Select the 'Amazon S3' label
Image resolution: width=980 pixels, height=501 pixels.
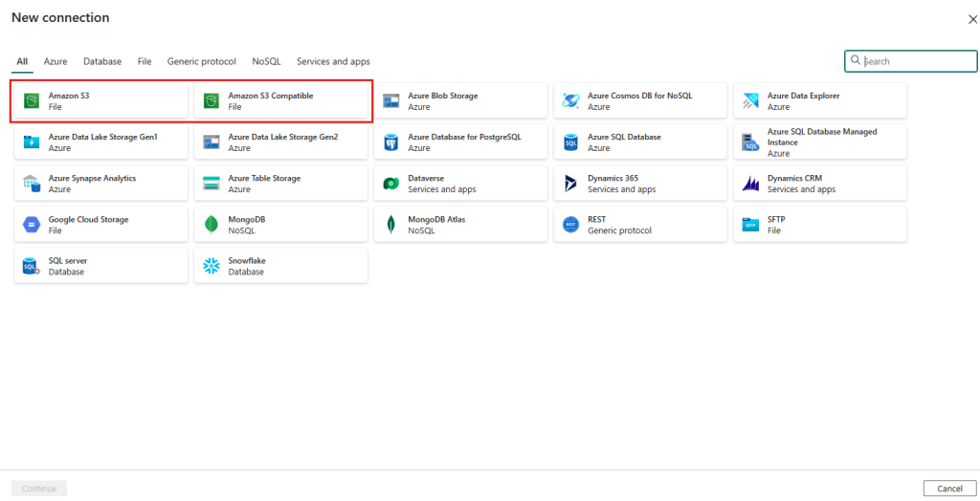69,96
